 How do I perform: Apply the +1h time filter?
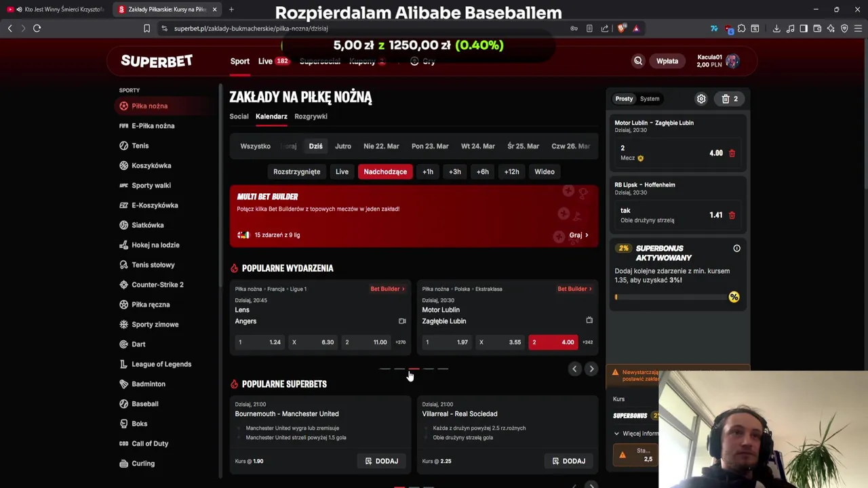[428, 171]
